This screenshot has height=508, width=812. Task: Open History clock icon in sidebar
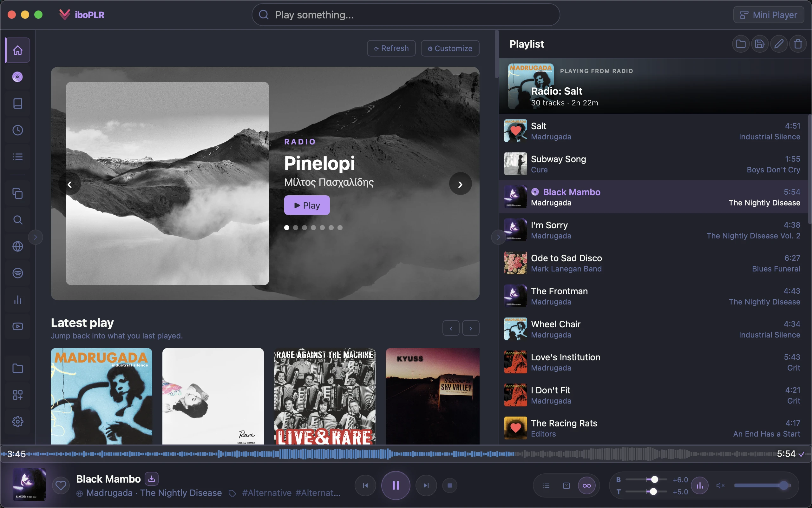(17, 130)
